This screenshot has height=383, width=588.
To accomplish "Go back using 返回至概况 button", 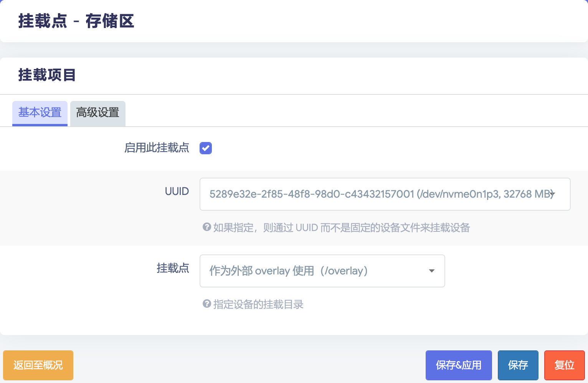I will coord(38,365).
